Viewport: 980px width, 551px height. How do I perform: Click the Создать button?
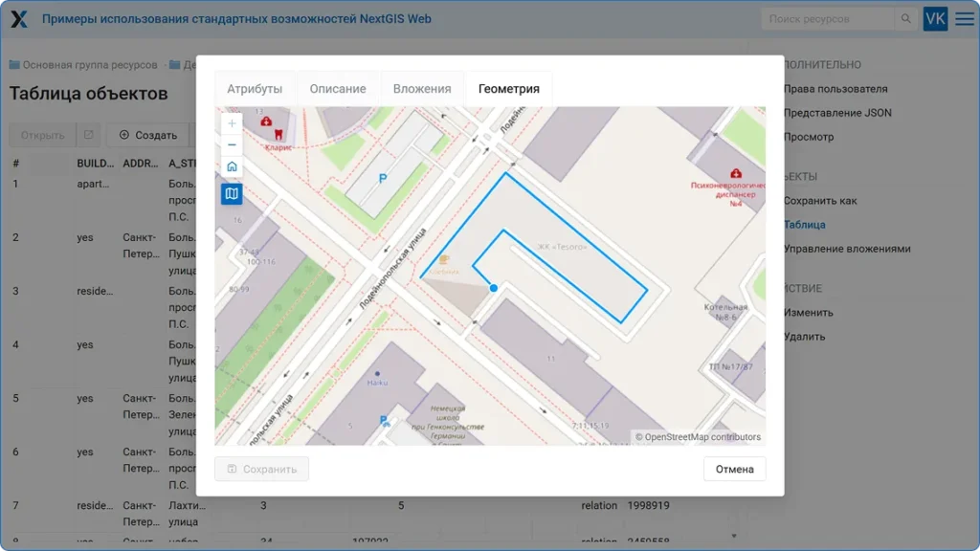(x=148, y=135)
